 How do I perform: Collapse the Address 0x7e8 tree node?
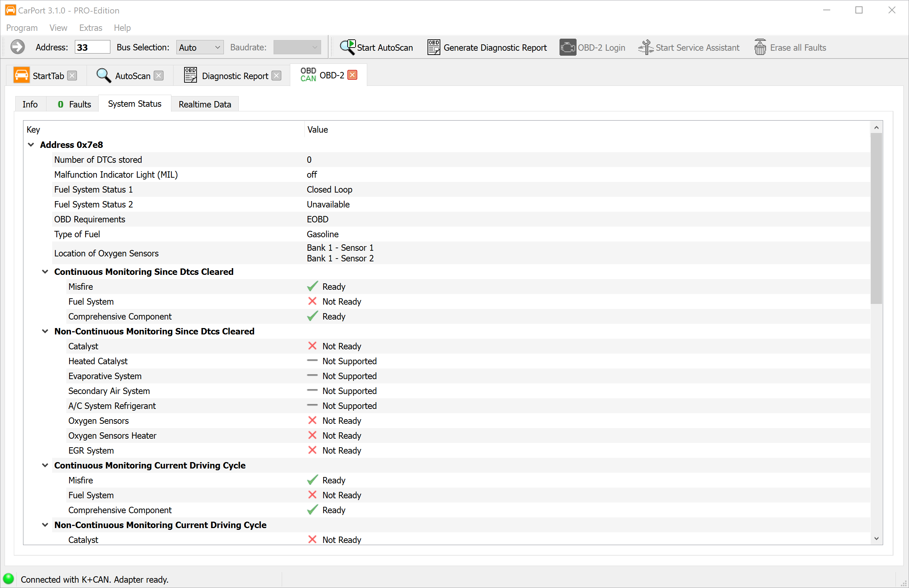31,145
